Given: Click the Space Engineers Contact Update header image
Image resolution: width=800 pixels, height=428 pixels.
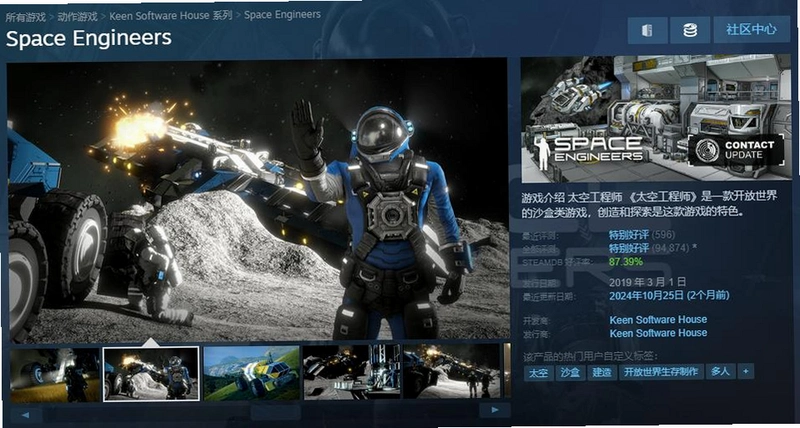Looking at the screenshot, I should (x=656, y=117).
